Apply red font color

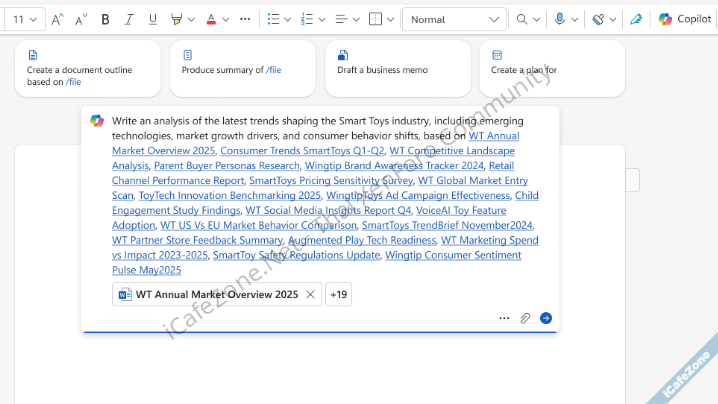(211, 19)
